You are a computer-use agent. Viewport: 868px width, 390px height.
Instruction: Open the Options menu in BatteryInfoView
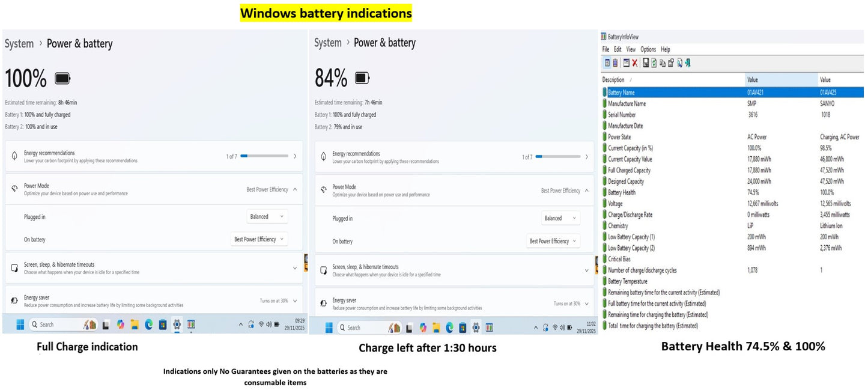click(x=648, y=49)
